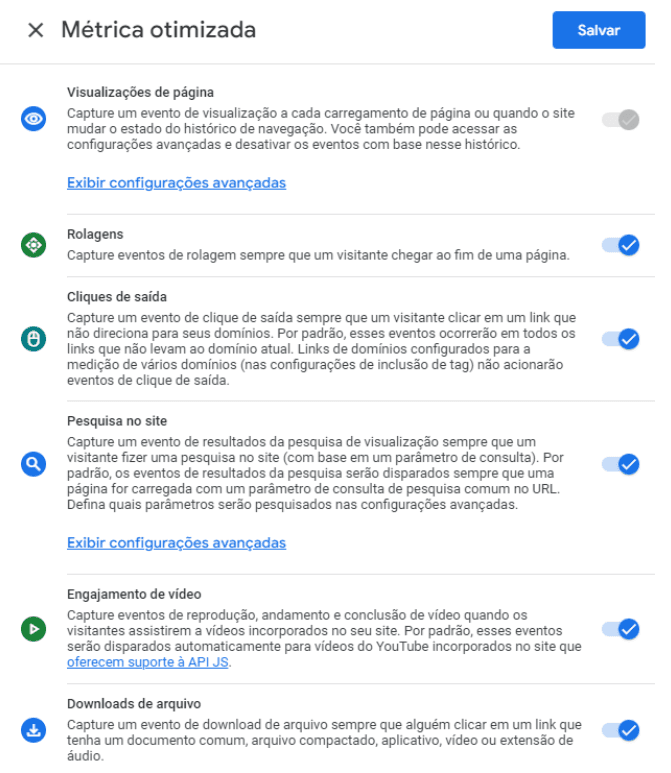Click the Pesquisa no site magnifier icon
671x773 pixels.
tap(34, 463)
